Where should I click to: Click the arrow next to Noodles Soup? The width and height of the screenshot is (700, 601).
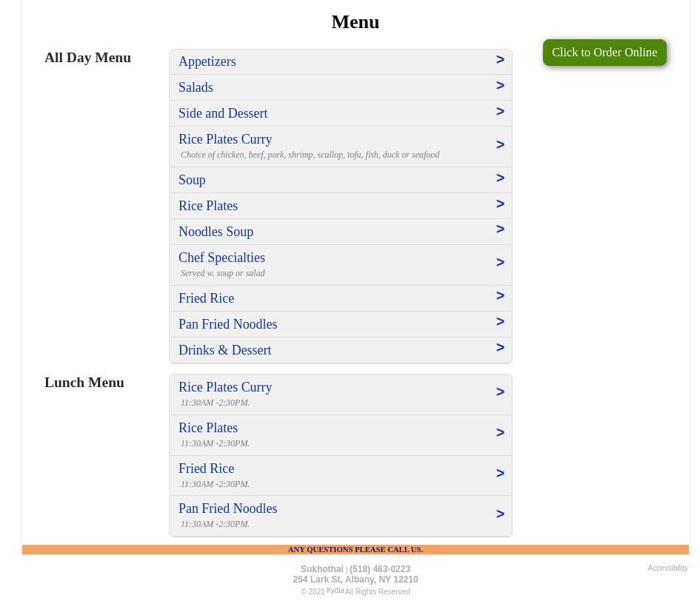click(500, 229)
